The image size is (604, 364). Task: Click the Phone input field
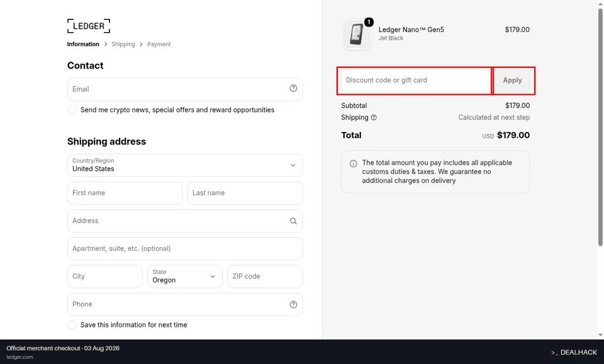point(185,304)
